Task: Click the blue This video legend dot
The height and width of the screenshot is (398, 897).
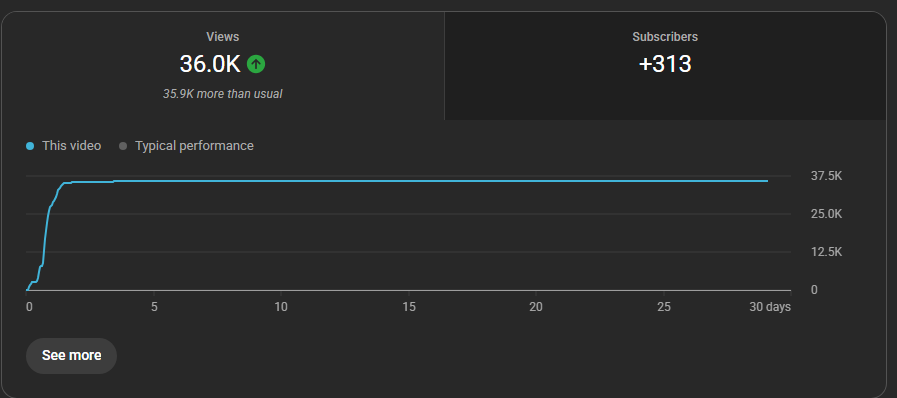Action: (x=30, y=146)
